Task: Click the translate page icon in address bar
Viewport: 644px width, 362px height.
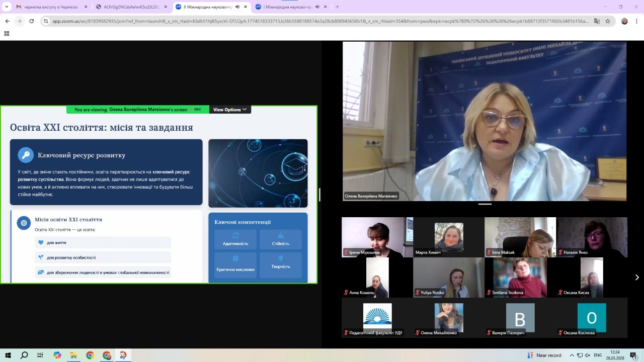Action: click(597, 21)
